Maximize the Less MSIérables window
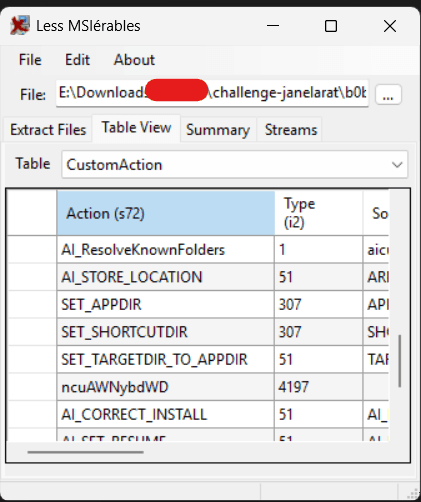This screenshot has height=502, width=421. click(x=331, y=26)
